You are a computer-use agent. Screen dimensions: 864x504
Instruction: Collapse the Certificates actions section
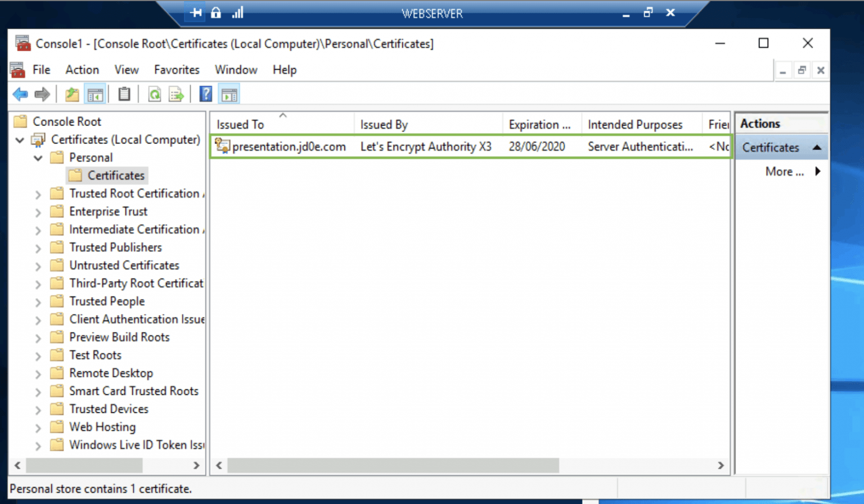(x=817, y=147)
